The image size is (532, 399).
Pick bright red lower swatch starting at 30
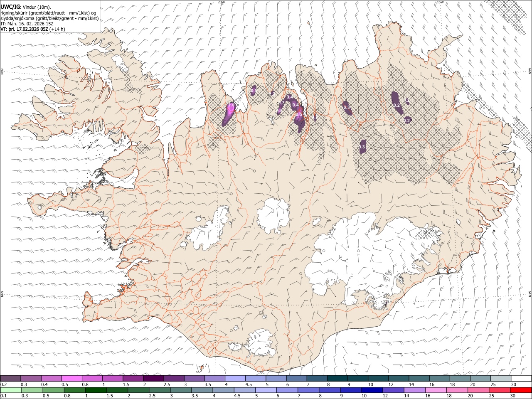click(521, 390)
